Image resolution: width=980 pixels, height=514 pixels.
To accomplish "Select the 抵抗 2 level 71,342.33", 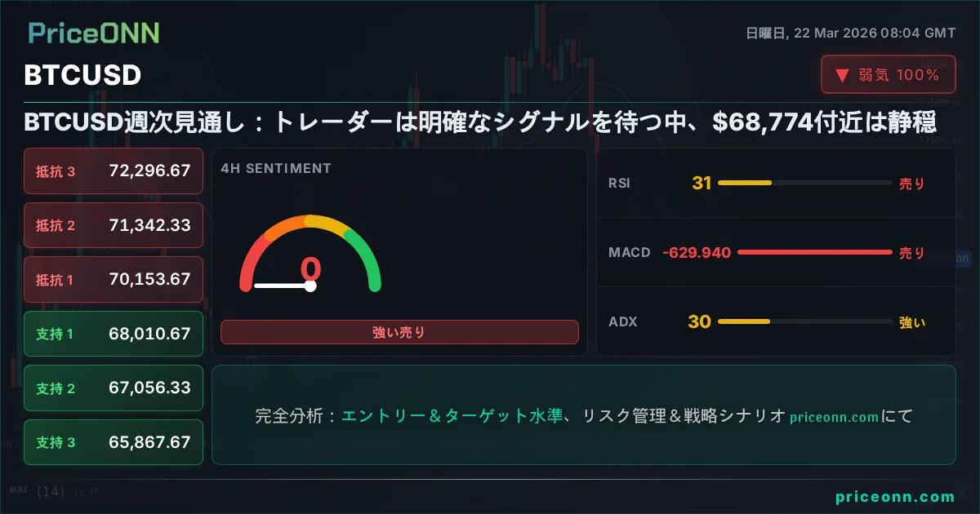I will [x=114, y=225].
